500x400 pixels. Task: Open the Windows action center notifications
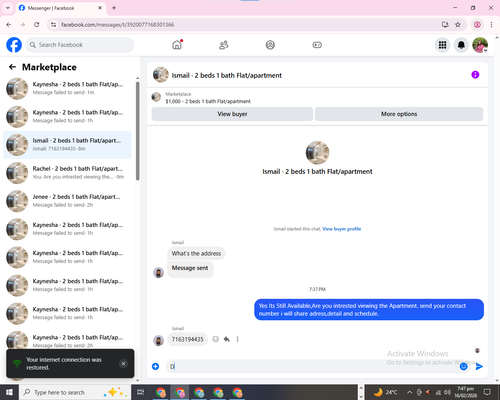click(487, 392)
